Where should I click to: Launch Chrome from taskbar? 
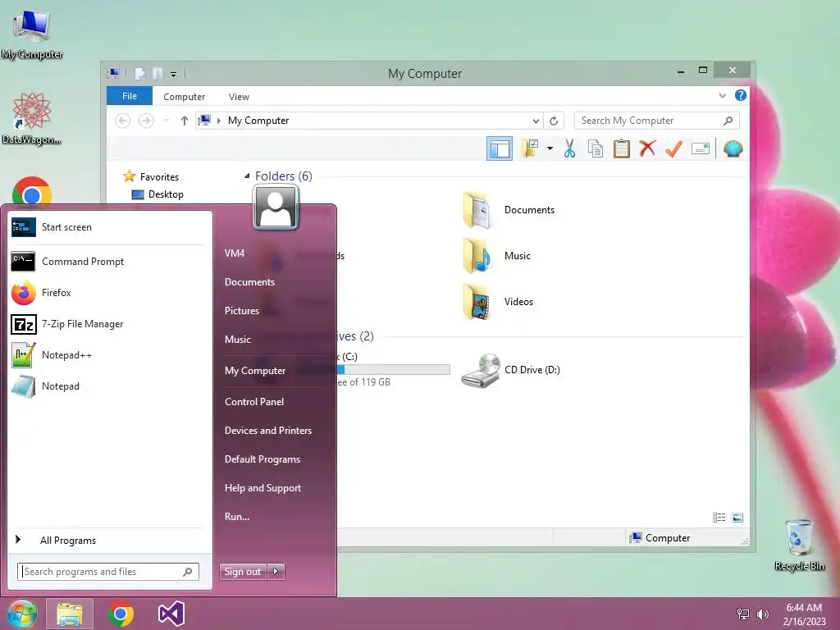click(121, 614)
